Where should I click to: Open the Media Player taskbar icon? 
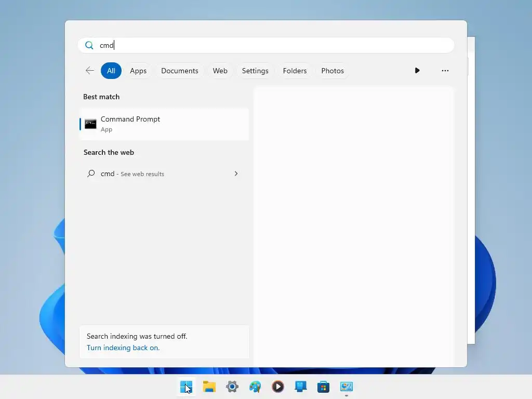(278, 387)
